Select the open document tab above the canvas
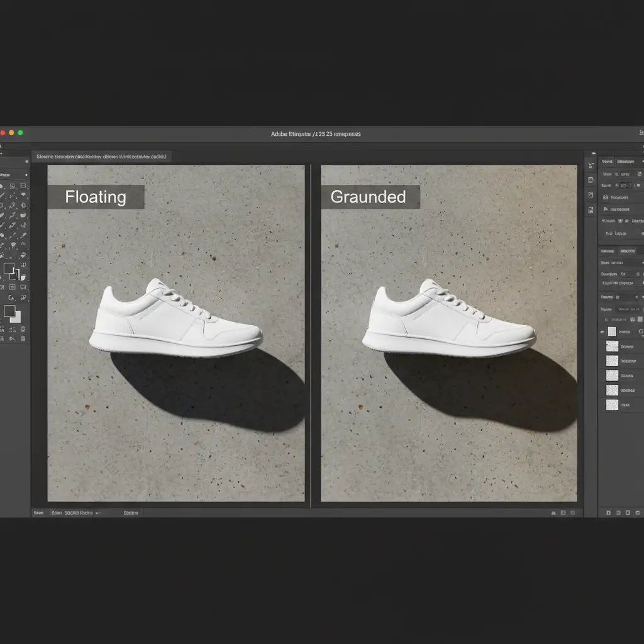 (x=103, y=156)
